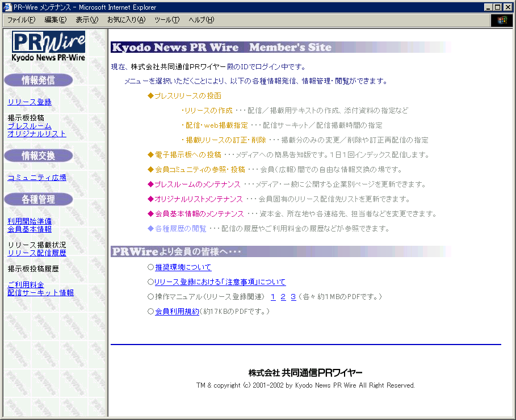Click the リリース掲載状況 sidebar text
This screenshot has width=516, height=420.
click(x=36, y=245)
